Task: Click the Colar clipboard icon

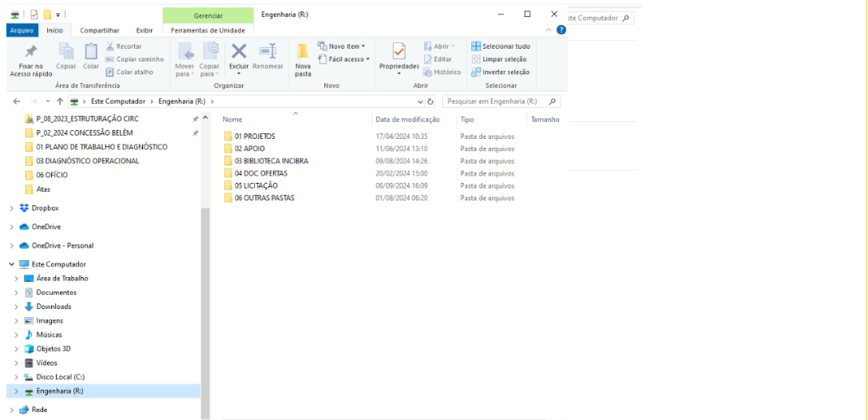Action: click(x=91, y=52)
